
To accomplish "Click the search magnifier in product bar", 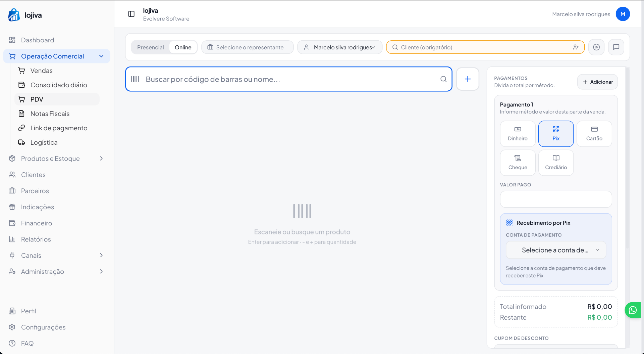I will [443, 79].
